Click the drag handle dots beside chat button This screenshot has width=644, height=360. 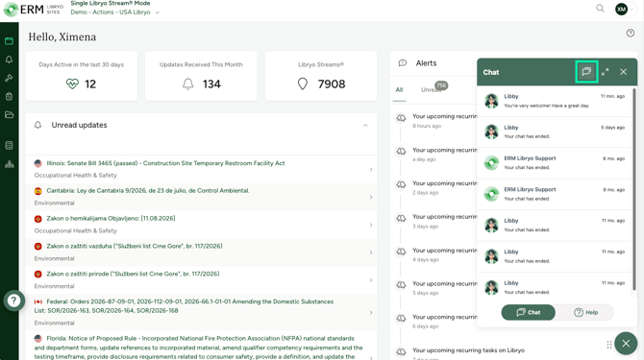pos(609,345)
